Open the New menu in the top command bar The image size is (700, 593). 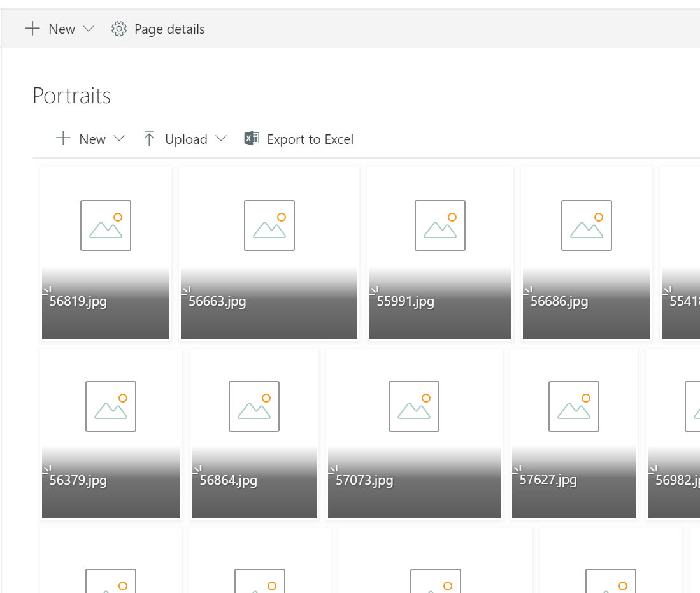(61, 29)
